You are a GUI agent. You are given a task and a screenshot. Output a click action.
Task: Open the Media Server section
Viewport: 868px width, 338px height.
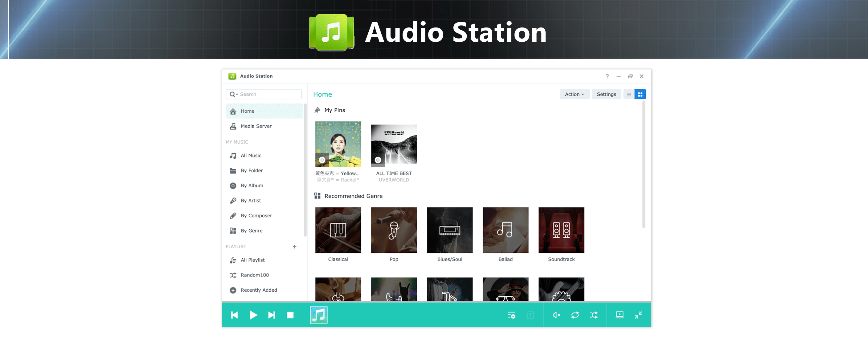point(256,126)
